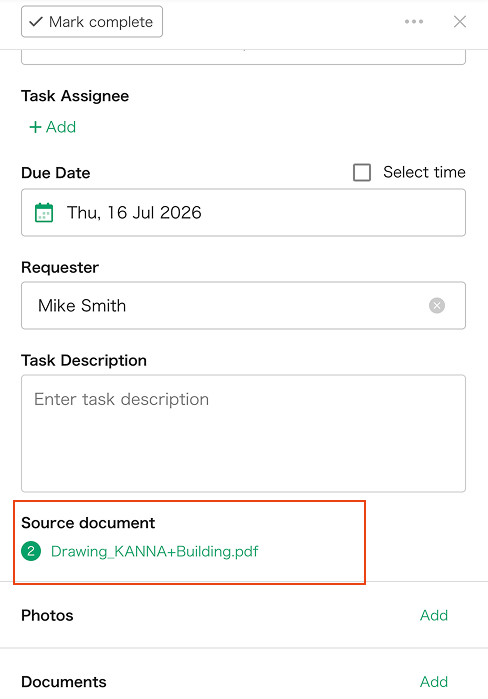The height and width of the screenshot is (699, 488).
Task: Click the green number 2 badge
Action: tap(31, 551)
